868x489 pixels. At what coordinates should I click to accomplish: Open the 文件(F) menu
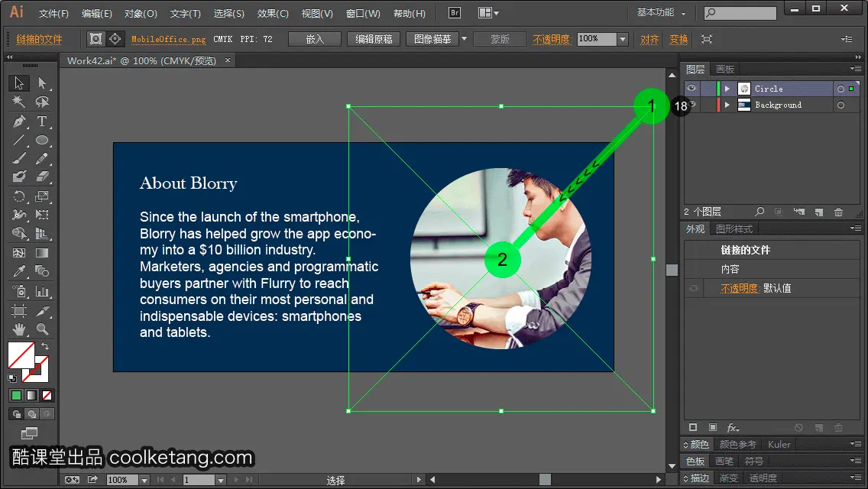[x=53, y=13]
